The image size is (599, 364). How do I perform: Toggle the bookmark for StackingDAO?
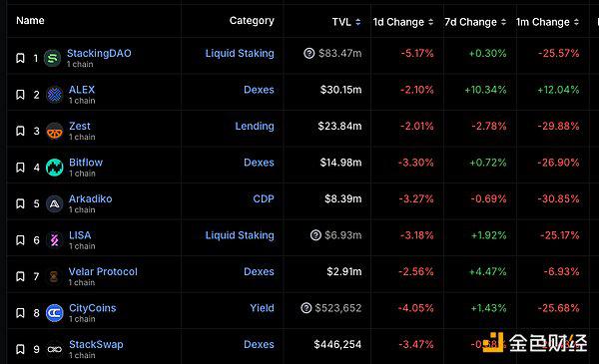[20, 58]
